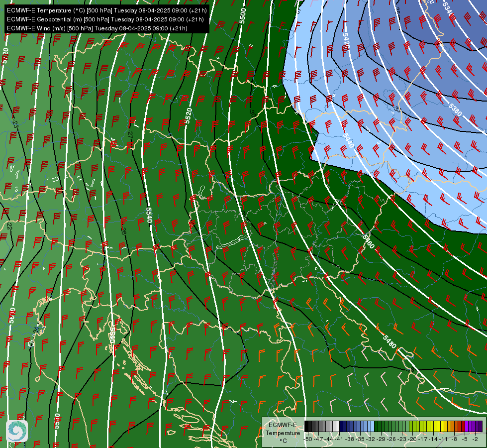Select the 5380 geopotential contour label

coord(455,110)
